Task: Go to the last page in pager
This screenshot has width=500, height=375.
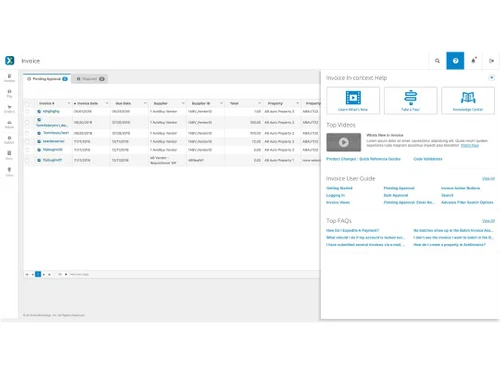Action: [49, 274]
